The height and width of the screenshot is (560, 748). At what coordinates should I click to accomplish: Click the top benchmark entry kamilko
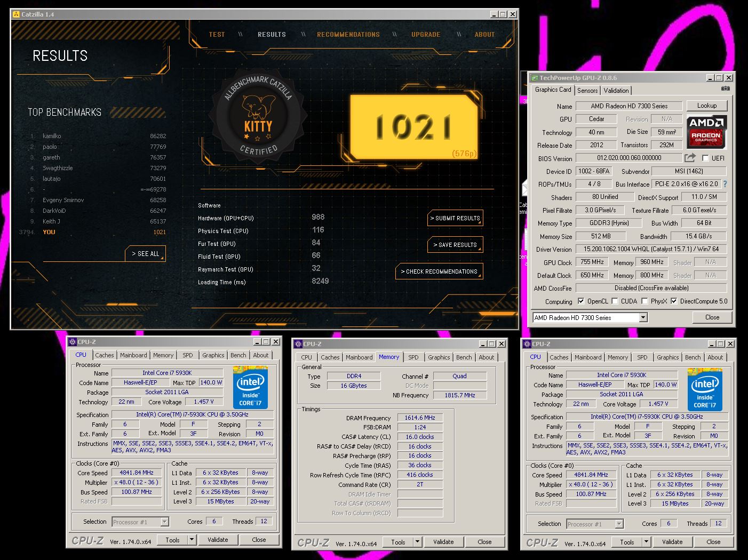pos(98,136)
